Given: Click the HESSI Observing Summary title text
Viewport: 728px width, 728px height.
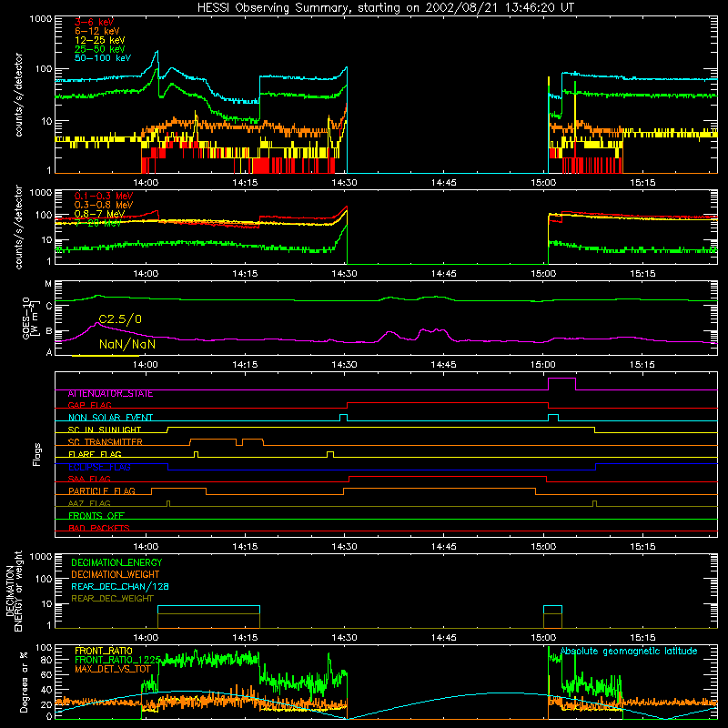Looking at the screenshot, I should point(385,8).
